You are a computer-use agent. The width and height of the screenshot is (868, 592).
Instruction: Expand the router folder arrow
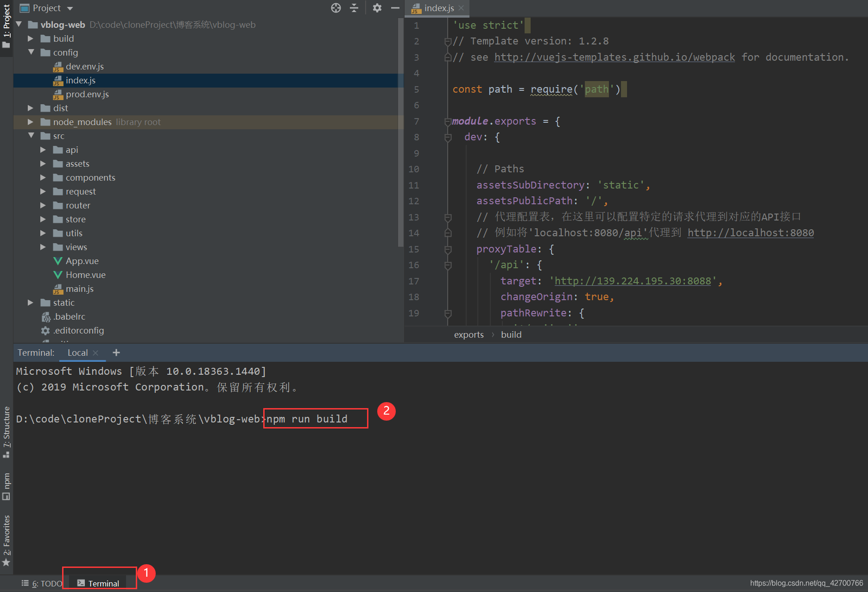[43, 205]
